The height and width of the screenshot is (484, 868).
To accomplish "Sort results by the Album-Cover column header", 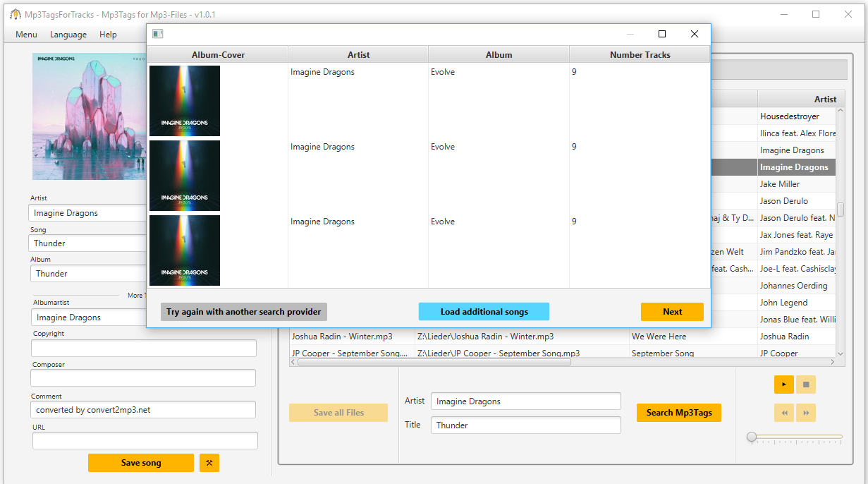I will [218, 54].
